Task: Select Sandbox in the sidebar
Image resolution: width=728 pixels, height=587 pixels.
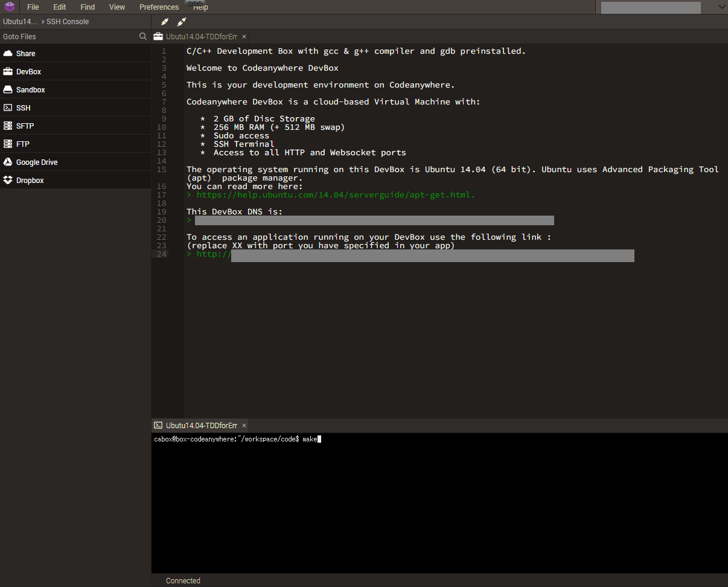Action: (75, 89)
